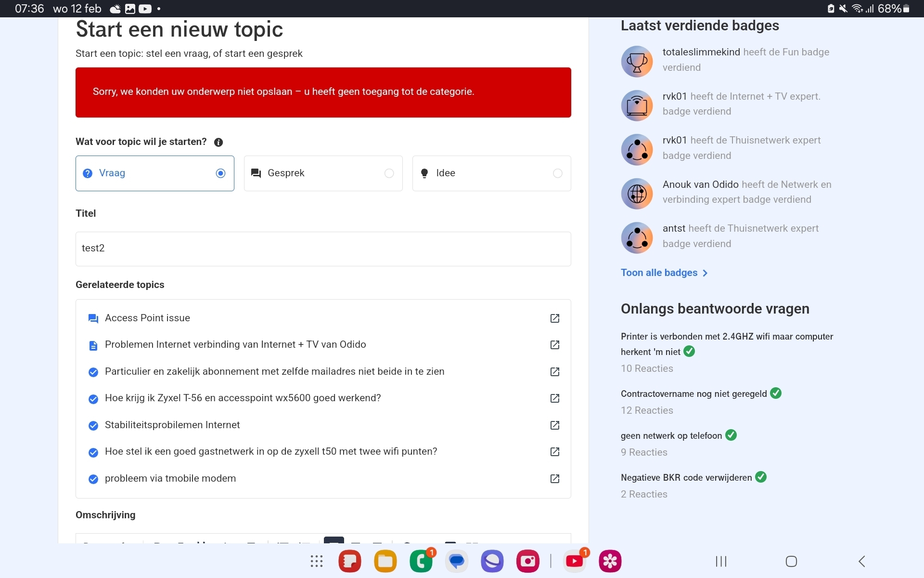
Task: Select the Vraag radio option
Action: click(x=155, y=173)
